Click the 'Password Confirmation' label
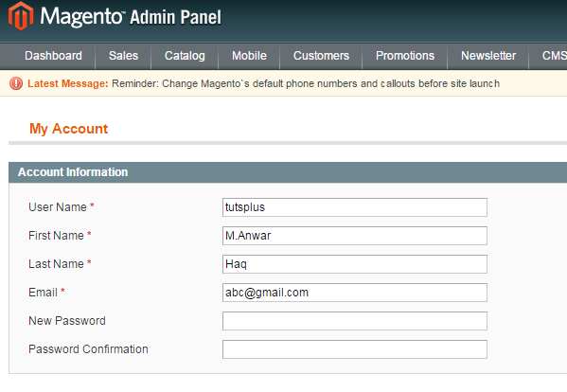567x392 pixels. tap(88, 349)
